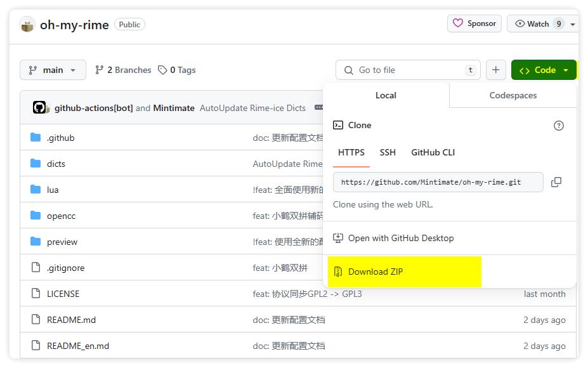Click the plus add file button

[x=496, y=70]
